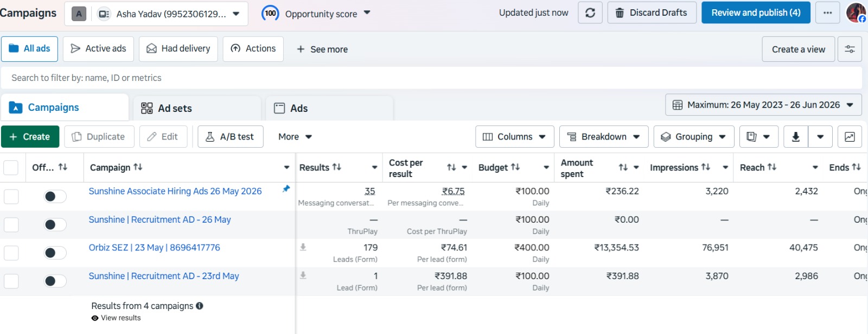
Task: Sort the Ends column arrows
Action: coord(857,167)
